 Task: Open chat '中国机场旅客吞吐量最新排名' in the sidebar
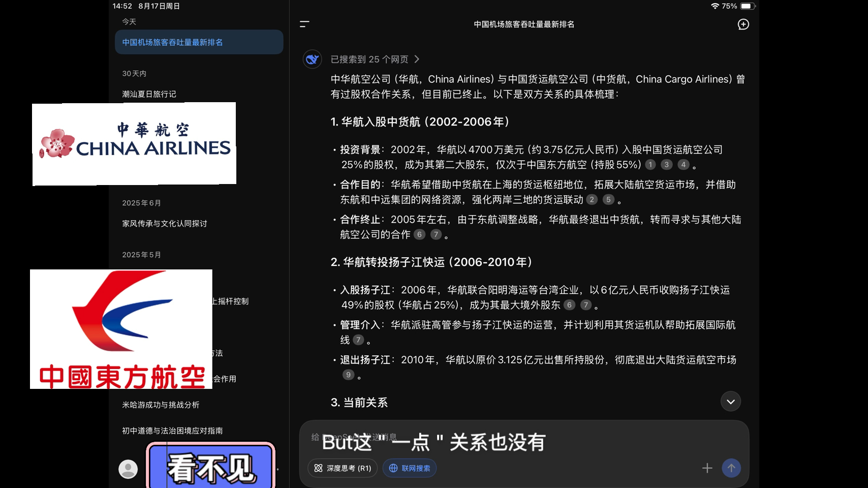pyautogui.click(x=199, y=42)
